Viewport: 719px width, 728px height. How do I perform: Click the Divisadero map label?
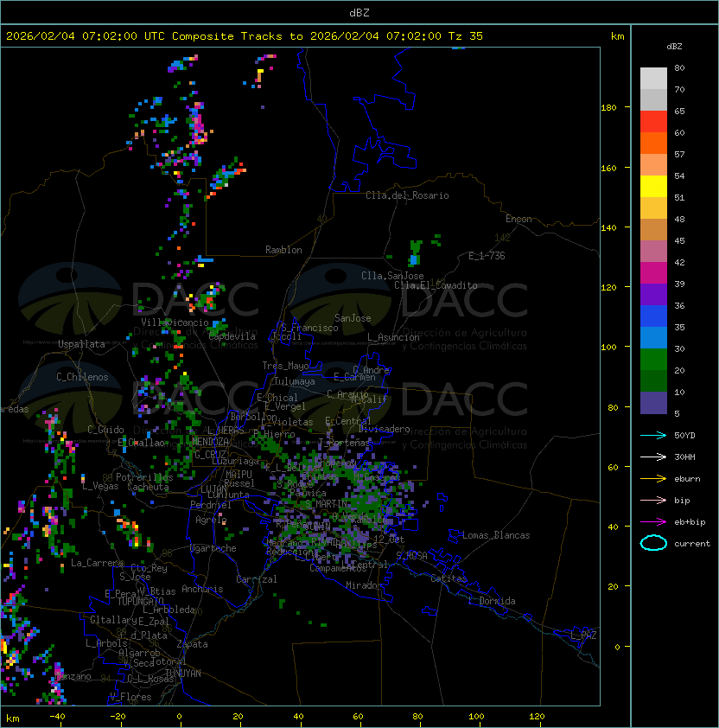pyautogui.click(x=384, y=429)
